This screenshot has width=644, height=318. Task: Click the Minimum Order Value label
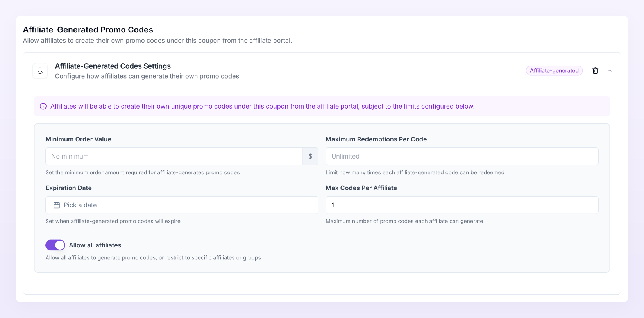click(78, 139)
